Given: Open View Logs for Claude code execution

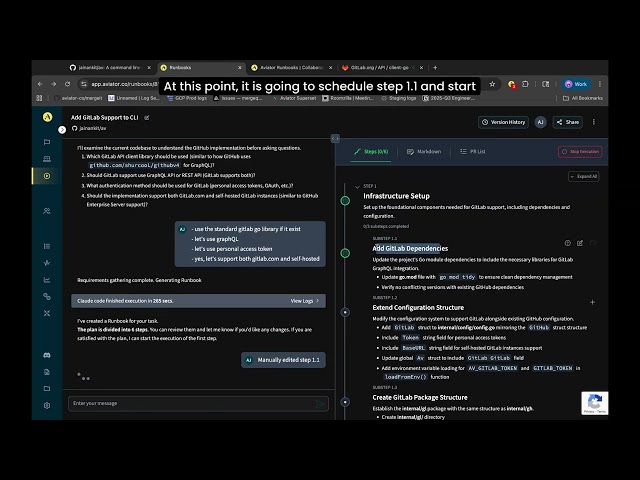Looking at the screenshot, I should (x=304, y=301).
